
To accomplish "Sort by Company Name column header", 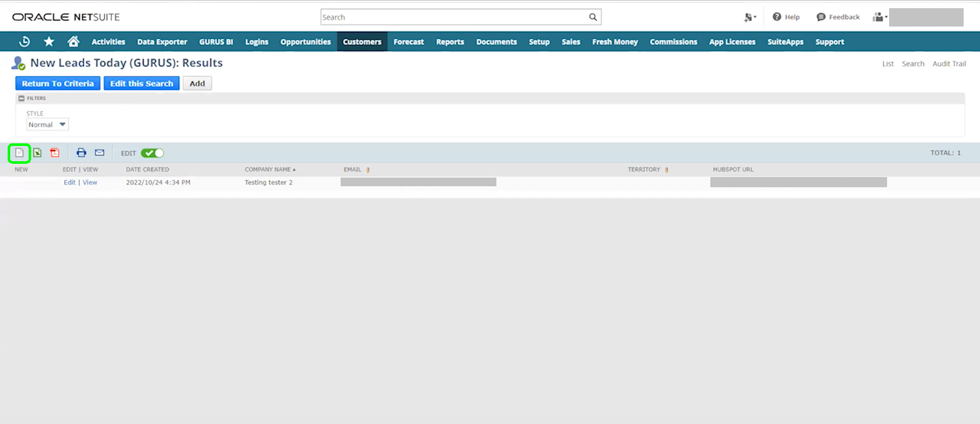I will click(x=270, y=169).
